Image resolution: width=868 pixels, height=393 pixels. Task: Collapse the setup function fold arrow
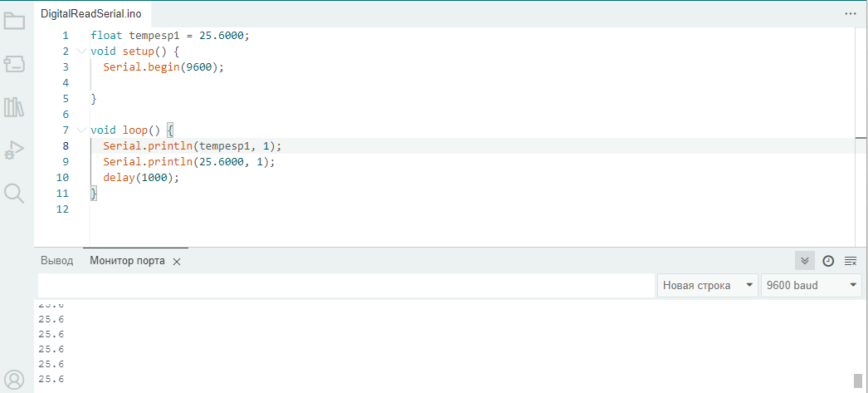pyautogui.click(x=81, y=52)
